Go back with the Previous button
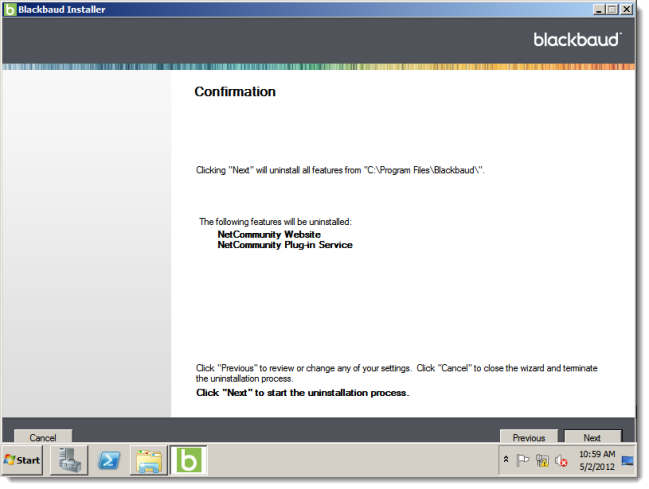 [x=529, y=436]
